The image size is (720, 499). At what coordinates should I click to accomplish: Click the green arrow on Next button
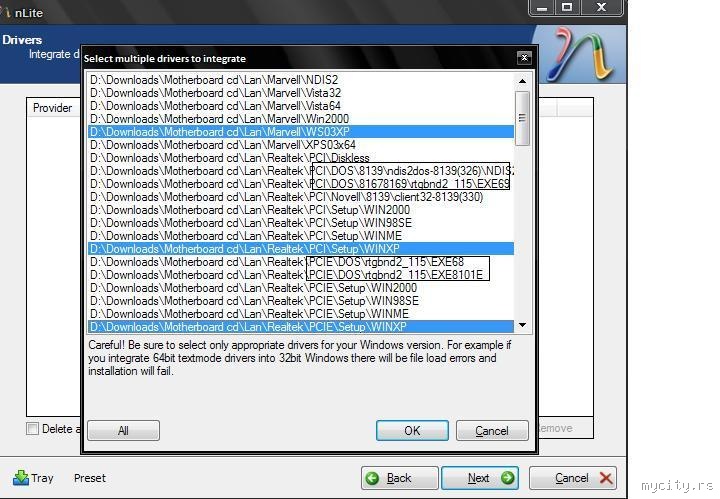click(507, 478)
